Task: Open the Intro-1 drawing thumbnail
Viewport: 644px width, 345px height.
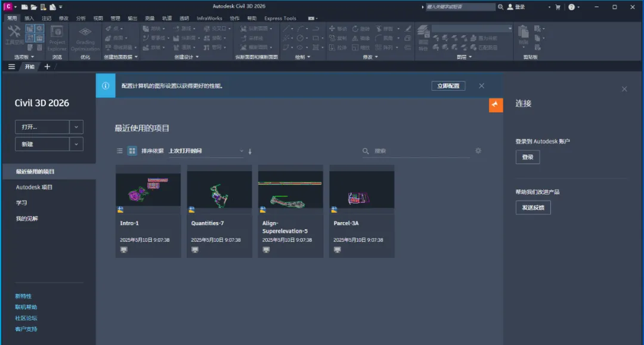Action: pyautogui.click(x=148, y=190)
